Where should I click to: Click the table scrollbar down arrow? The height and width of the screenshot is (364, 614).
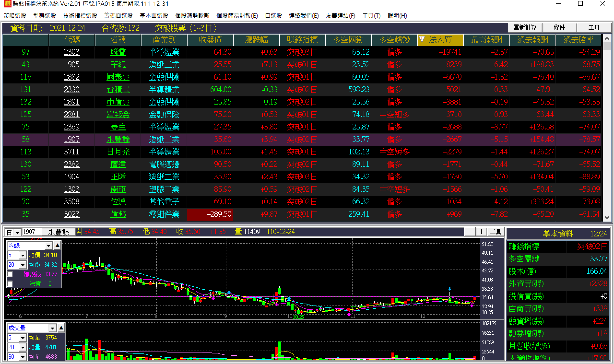coord(607,217)
